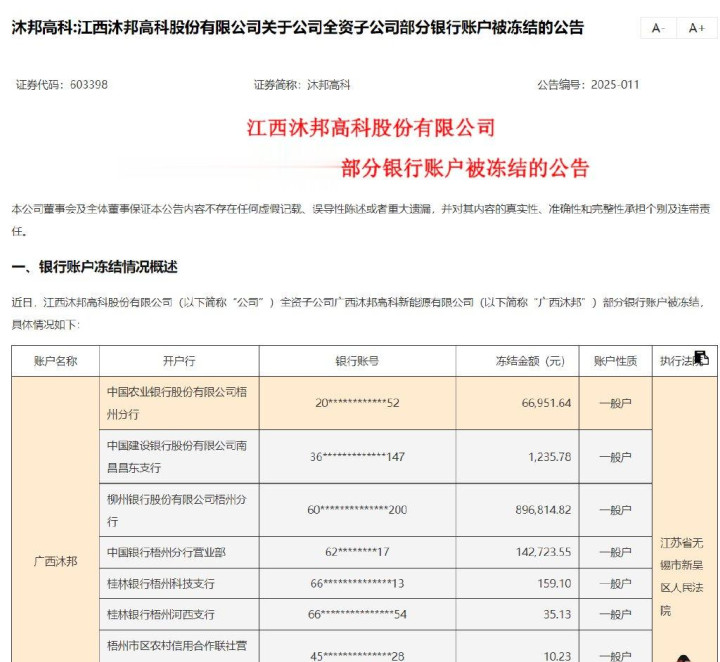Select the 银行账号 column header
This screenshot has width=720, height=662.
(x=357, y=361)
